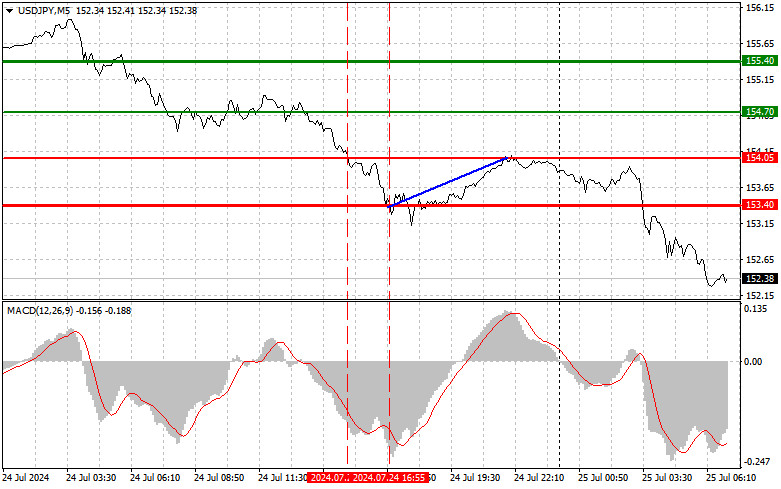The width and height of the screenshot is (781, 489).
Task: Click the 25 Jul 03:30 time axis label
Action: coord(667,478)
